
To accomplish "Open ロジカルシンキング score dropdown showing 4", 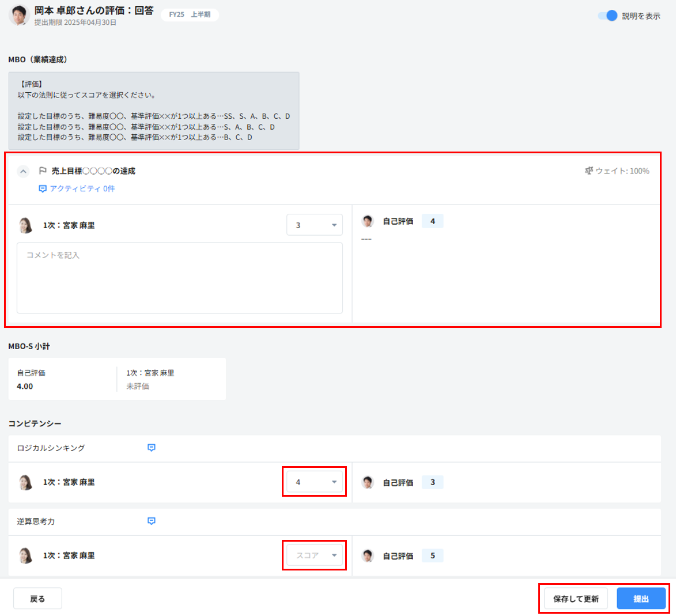I will click(x=314, y=482).
